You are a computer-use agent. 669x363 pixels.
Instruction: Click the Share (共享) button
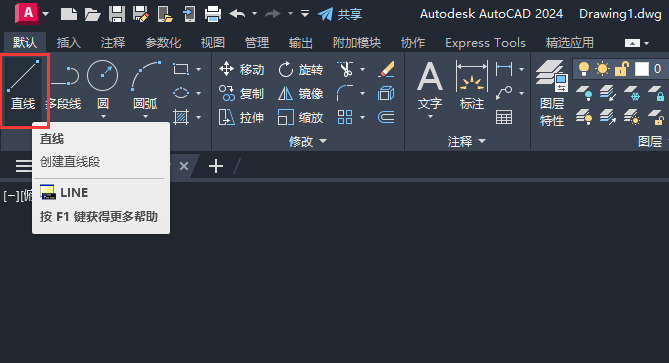(340, 14)
